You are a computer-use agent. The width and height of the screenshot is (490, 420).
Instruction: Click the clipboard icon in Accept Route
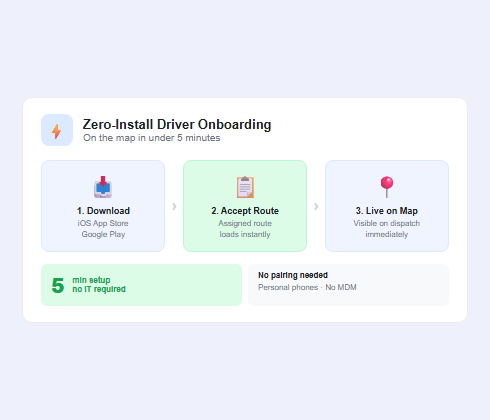(245, 187)
